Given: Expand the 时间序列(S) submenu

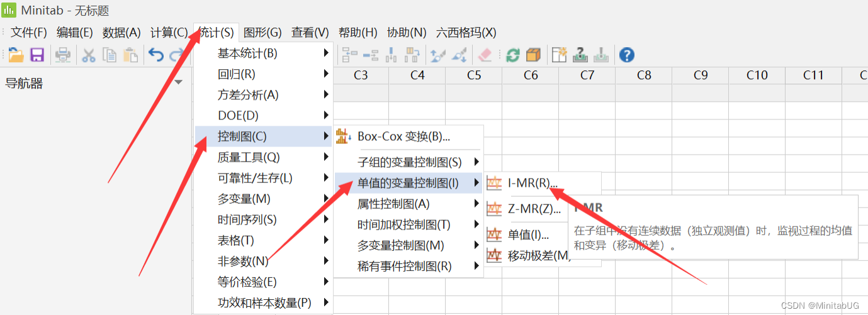Looking at the screenshot, I should [263, 219].
